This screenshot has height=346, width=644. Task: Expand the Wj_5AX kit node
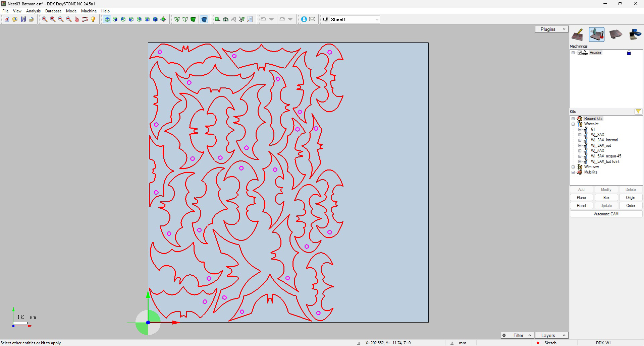[580, 151]
